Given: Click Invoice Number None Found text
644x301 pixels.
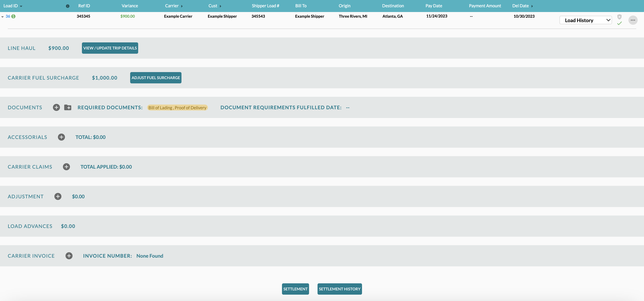Looking at the screenshot, I should click(x=150, y=256).
